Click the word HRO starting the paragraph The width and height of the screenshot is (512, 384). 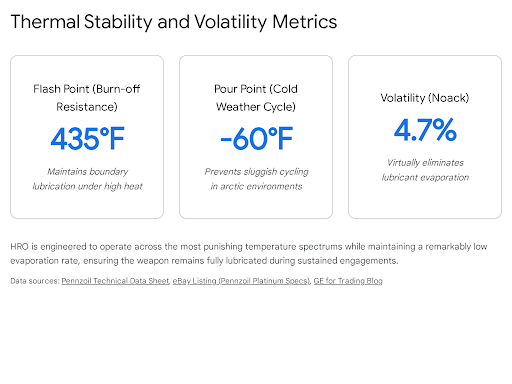(19, 247)
